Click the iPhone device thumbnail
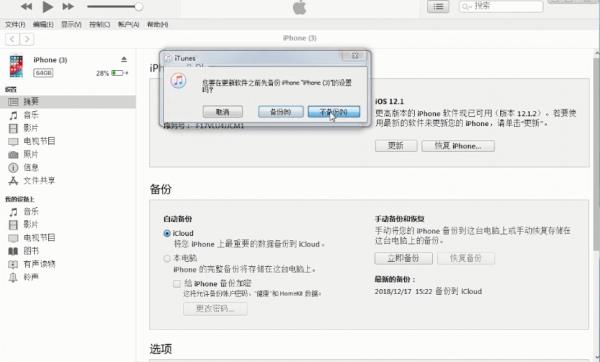 click(x=16, y=66)
